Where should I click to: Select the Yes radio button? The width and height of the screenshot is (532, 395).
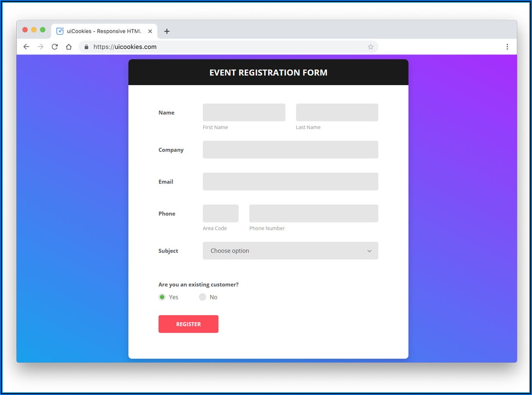point(162,297)
